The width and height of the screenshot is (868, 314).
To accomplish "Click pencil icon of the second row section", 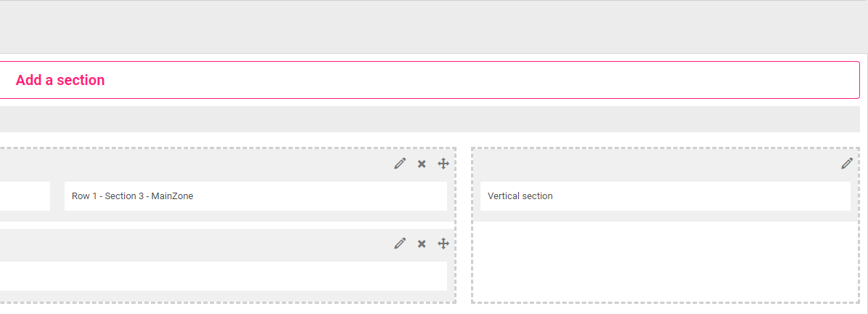I will [400, 243].
